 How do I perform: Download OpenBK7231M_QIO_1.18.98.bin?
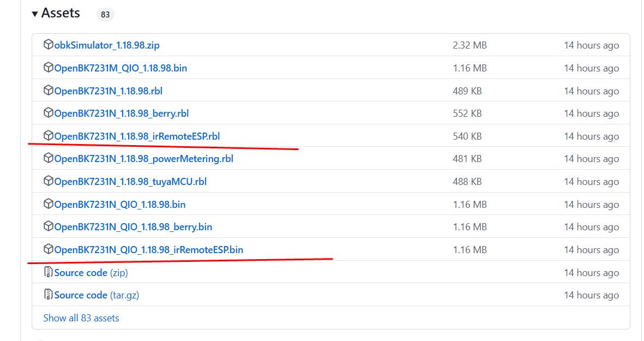[x=121, y=68]
